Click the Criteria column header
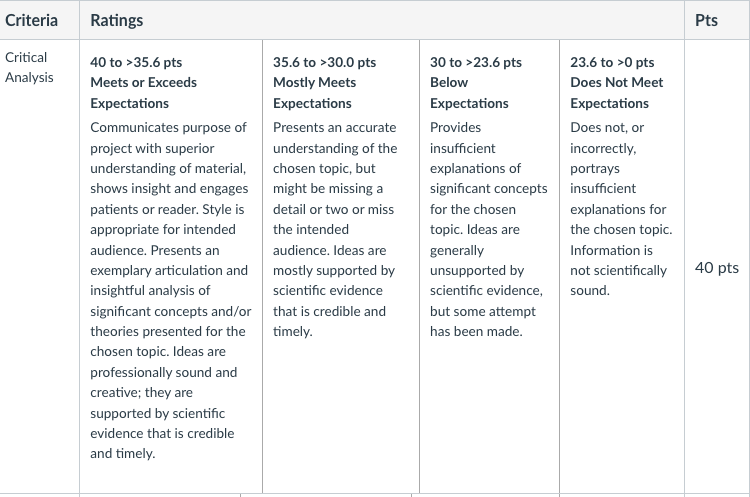This screenshot has width=750, height=497. [x=31, y=20]
